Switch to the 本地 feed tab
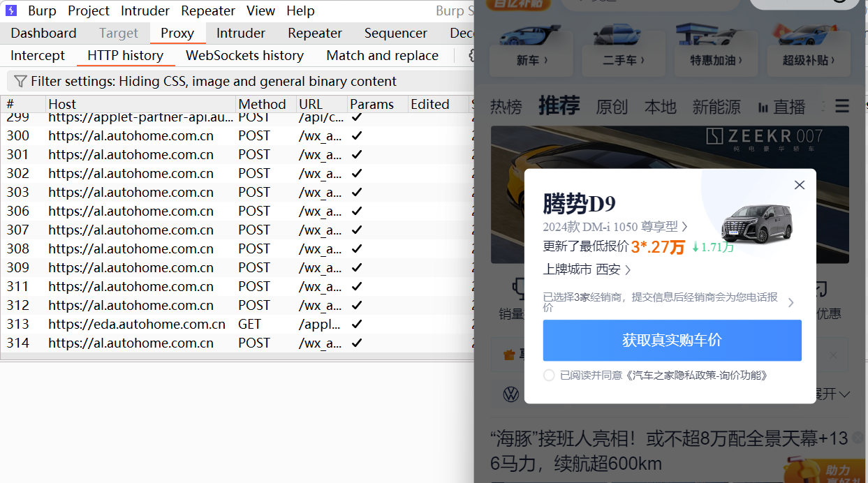Image resolution: width=868 pixels, height=483 pixels. click(x=661, y=107)
